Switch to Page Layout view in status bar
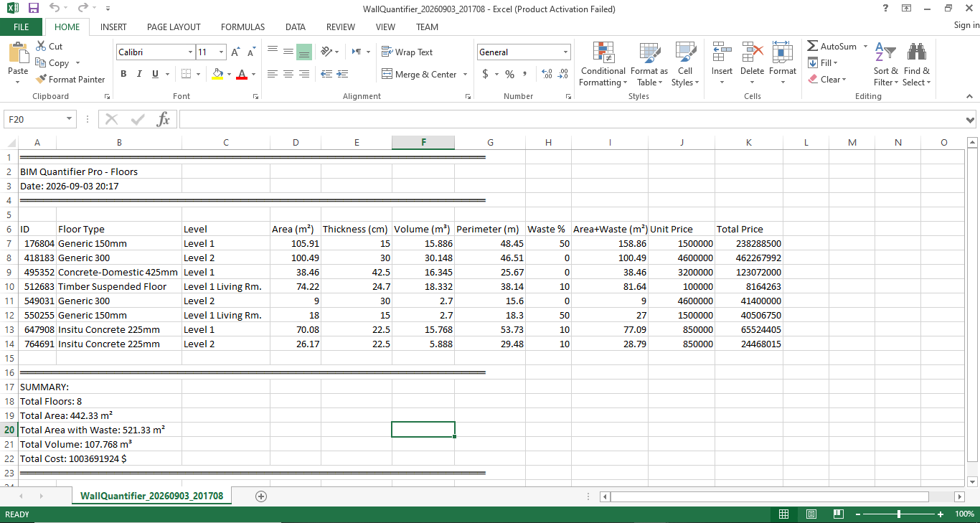Image resolution: width=980 pixels, height=523 pixels. point(811,514)
